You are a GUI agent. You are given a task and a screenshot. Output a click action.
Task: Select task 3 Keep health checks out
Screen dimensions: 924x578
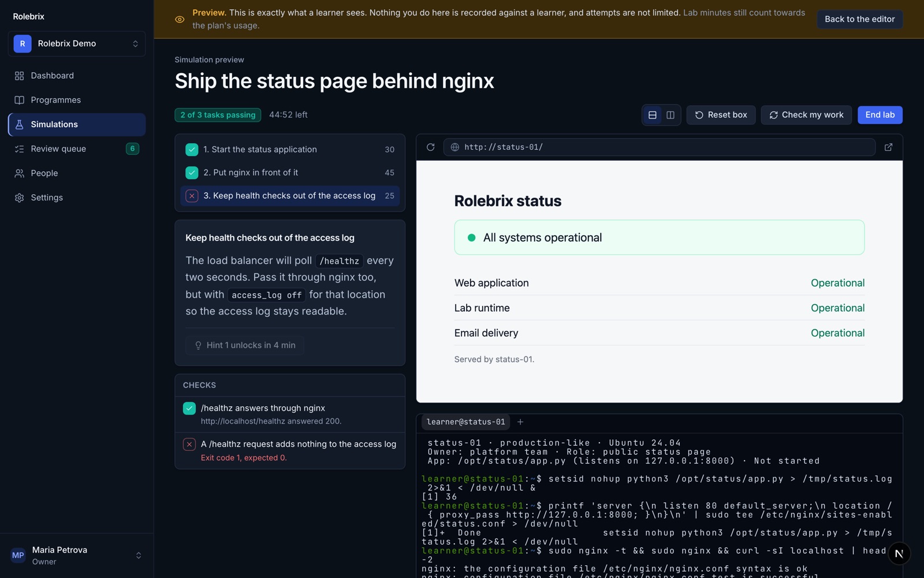click(x=290, y=196)
